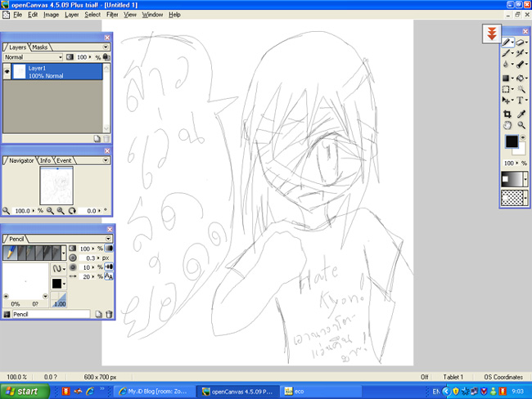Open the Windows start button

pyautogui.click(x=25, y=391)
